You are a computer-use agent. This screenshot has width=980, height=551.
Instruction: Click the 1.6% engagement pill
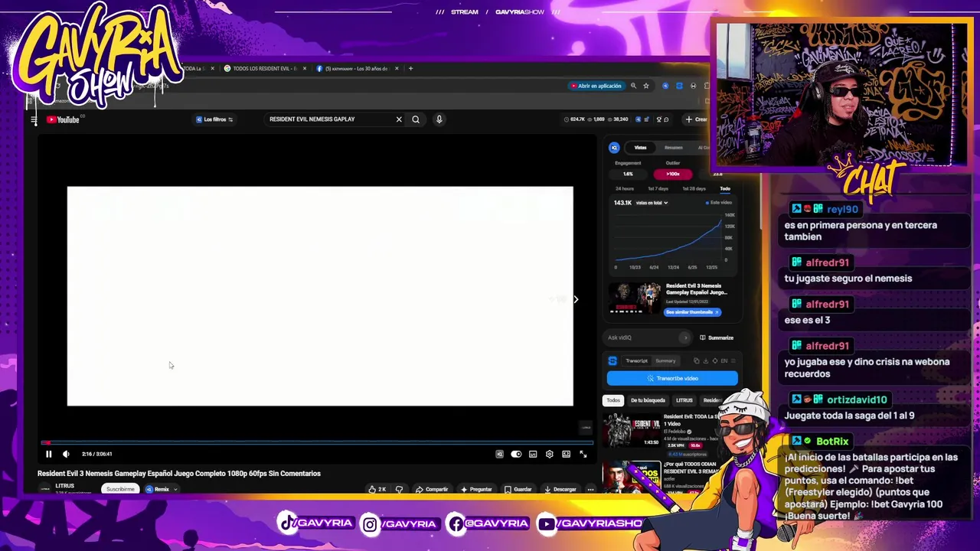(x=628, y=174)
